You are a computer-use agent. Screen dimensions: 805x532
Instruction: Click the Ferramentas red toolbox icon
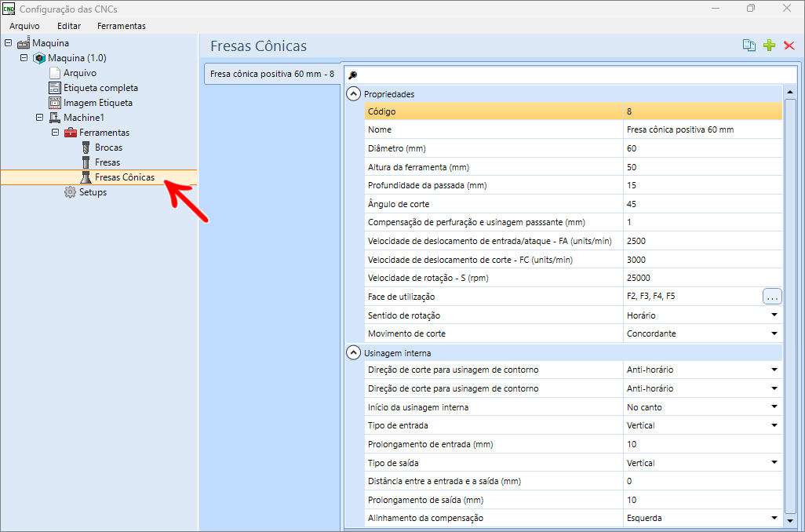[x=71, y=133]
